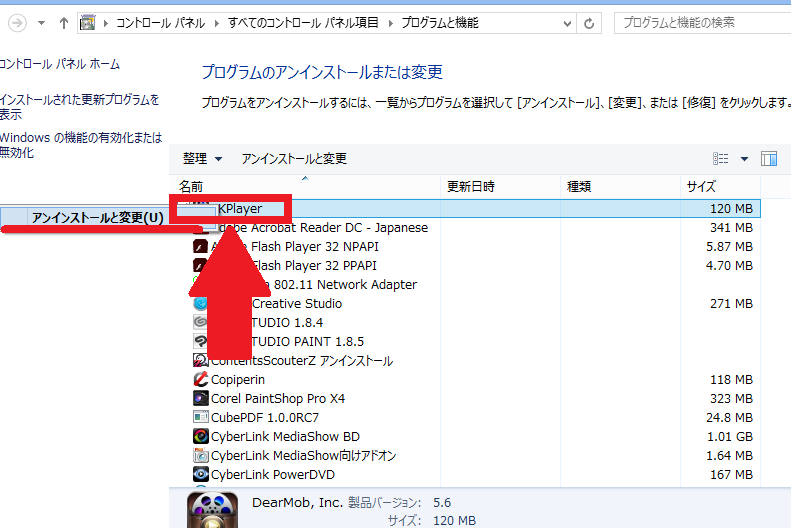Click the refresh button beside the address bar
791x528 pixels.
tap(591, 23)
